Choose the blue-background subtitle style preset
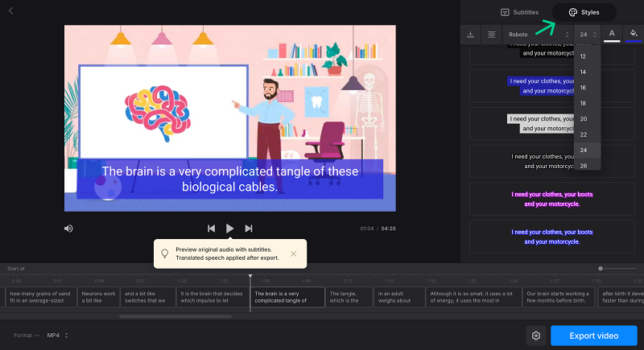Image resolution: width=644 pixels, height=350 pixels. [552, 86]
